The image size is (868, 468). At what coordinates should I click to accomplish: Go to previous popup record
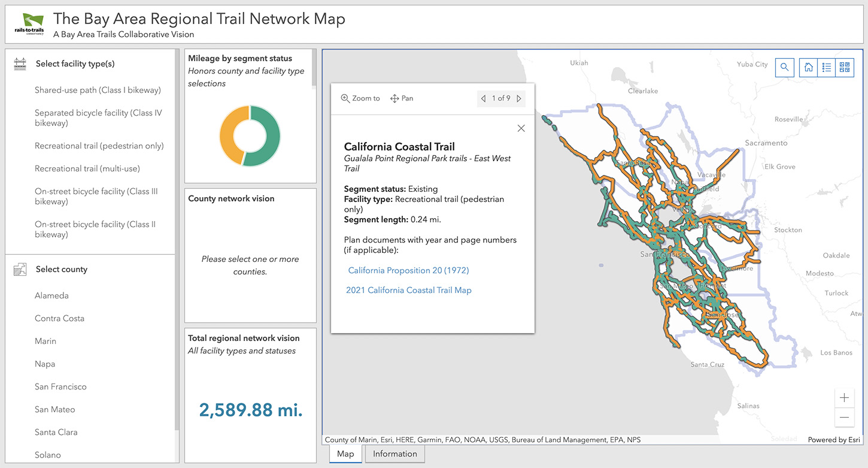[483, 98]
